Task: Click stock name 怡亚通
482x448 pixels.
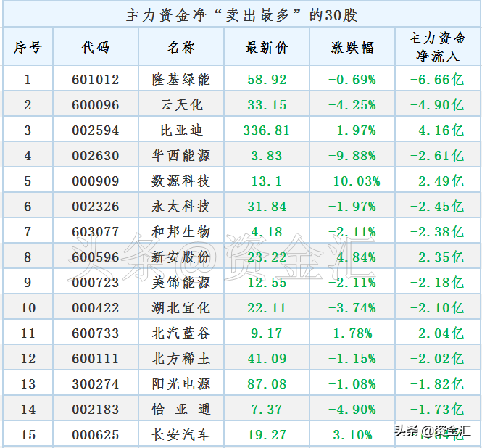Action: click(x=181, y=410)
